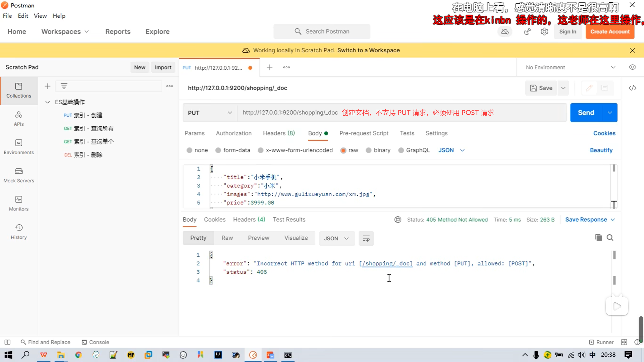Open the Mock Servers sidebar section
Viewport: 644px width, 362px height.
tap(19, 175)
